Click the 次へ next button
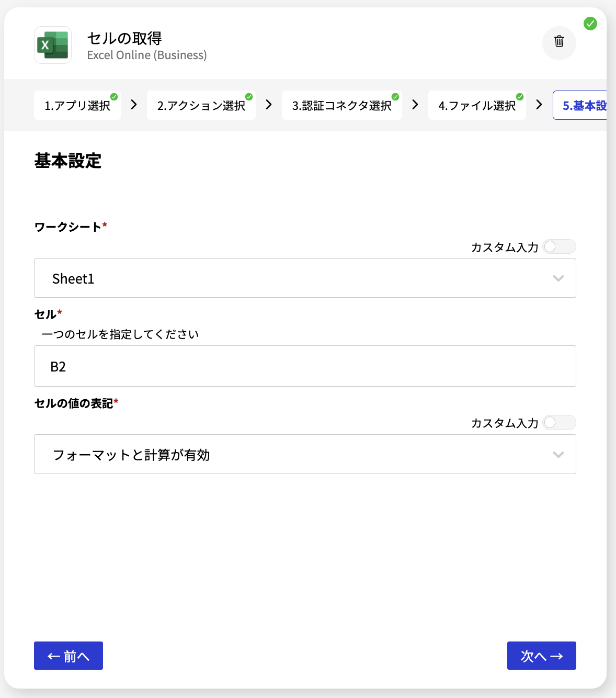This screenshot has width=616, height=698. click(x=542, y=656)
